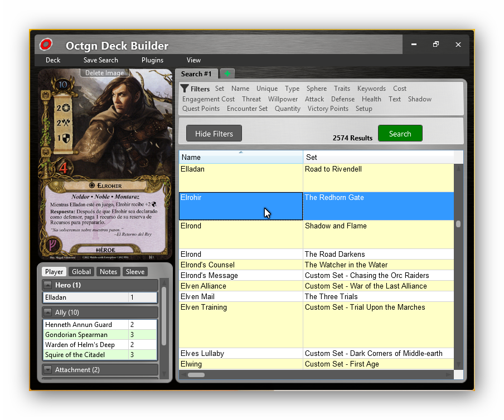504x420 pixels.
Task: Add the Attack filter
Action: (314, 99)
